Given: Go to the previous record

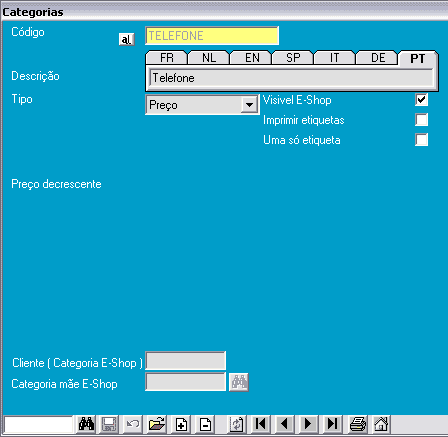Looking at the screenshot, I should coord(285,424).
